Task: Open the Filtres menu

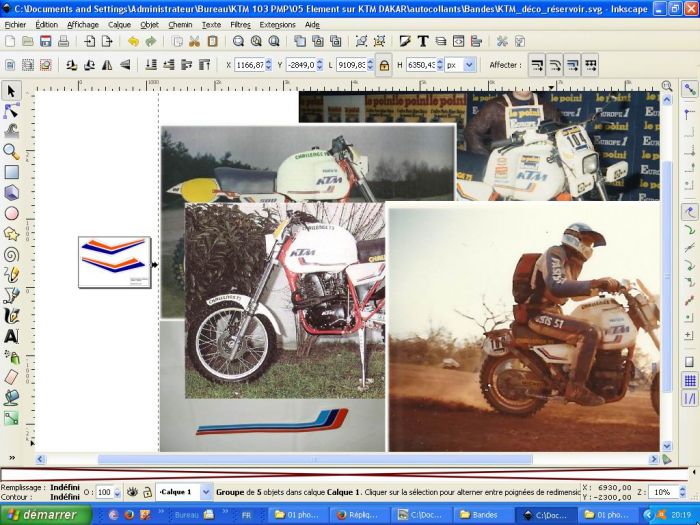Action: point(240,24)
